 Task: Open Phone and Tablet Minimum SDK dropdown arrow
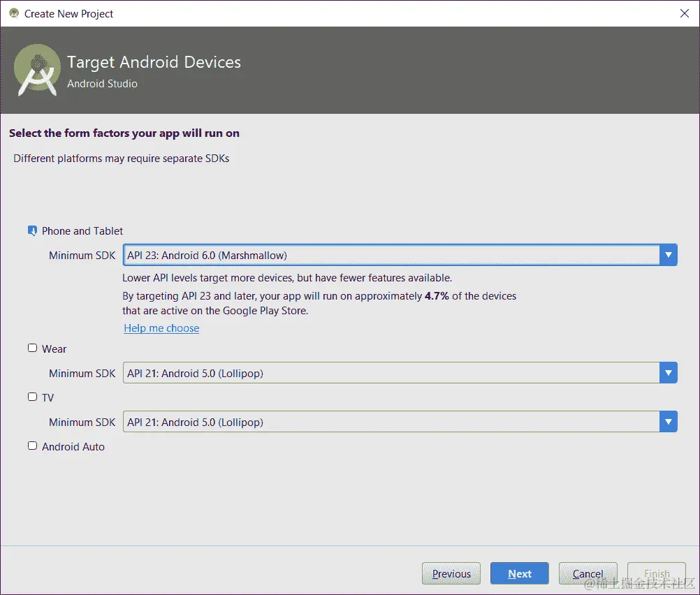tap(669, 255)
